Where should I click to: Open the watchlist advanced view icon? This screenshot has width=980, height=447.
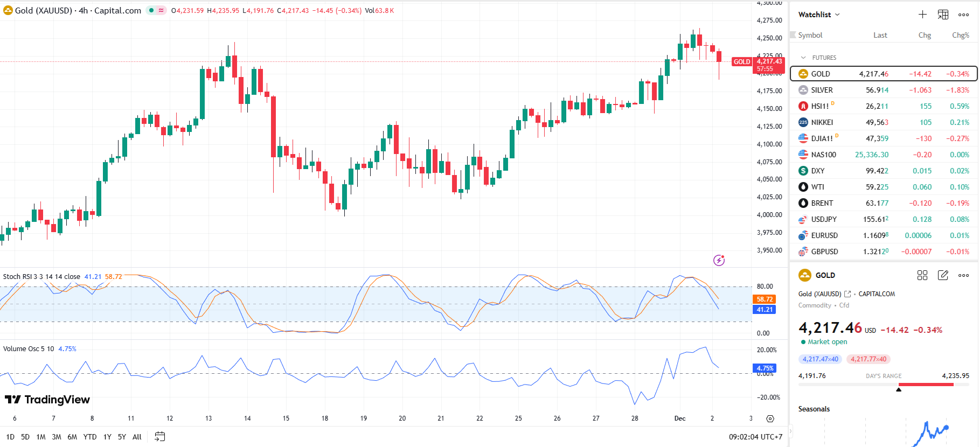point(943,15)
